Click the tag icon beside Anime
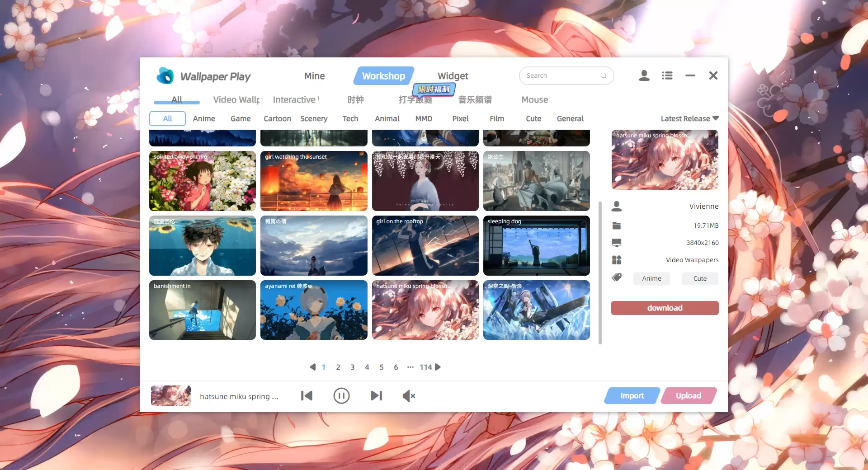868x470 pixels. [x=617, y=277]
